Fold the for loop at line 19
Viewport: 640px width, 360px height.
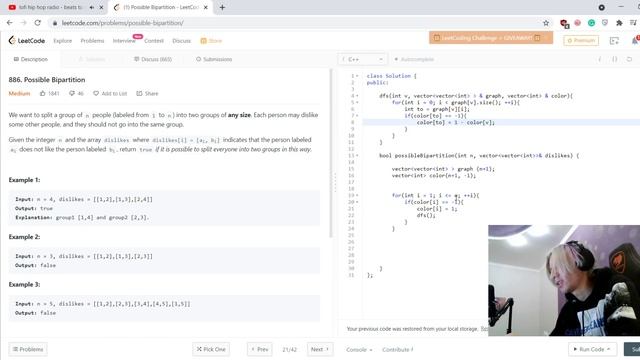pos(357,195)
